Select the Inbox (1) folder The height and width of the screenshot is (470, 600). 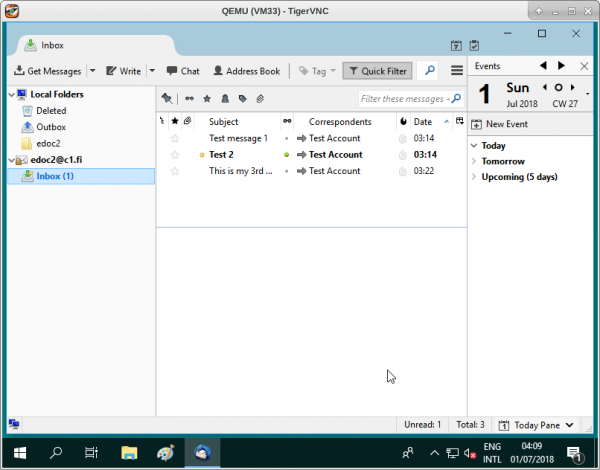coord(81,176)
